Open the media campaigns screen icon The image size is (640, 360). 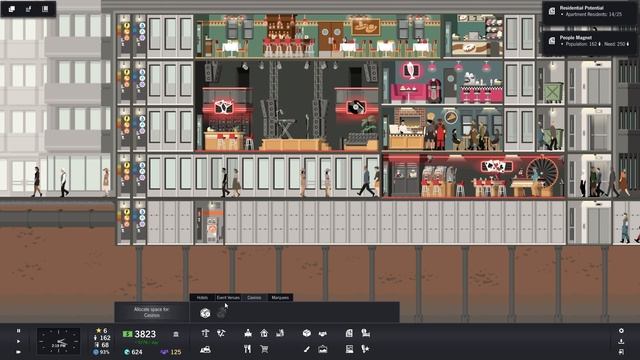[349, 349]
